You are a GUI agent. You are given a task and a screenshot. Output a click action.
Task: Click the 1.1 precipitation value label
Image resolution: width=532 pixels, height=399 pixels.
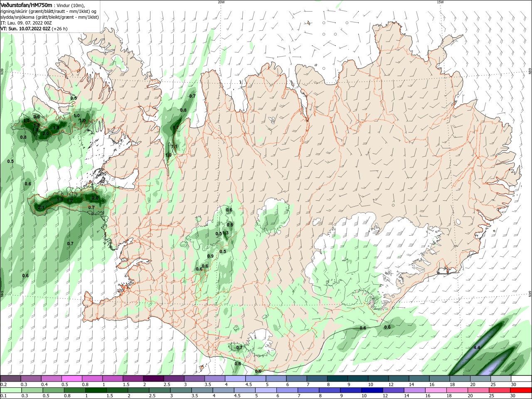click(174, 146)
